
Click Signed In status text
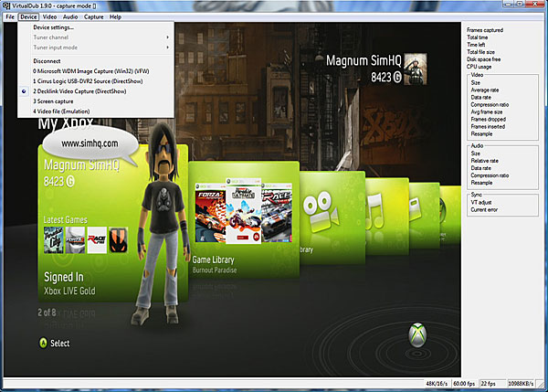64,277
